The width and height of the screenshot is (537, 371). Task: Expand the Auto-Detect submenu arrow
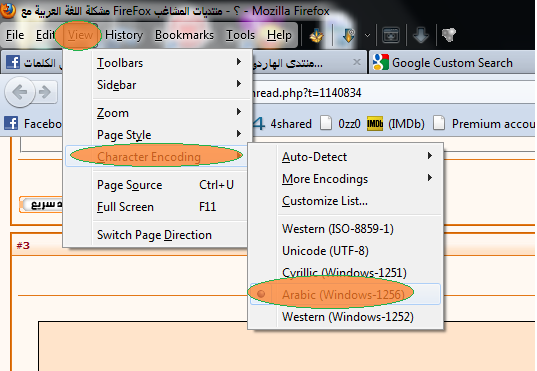pos(430,156)
